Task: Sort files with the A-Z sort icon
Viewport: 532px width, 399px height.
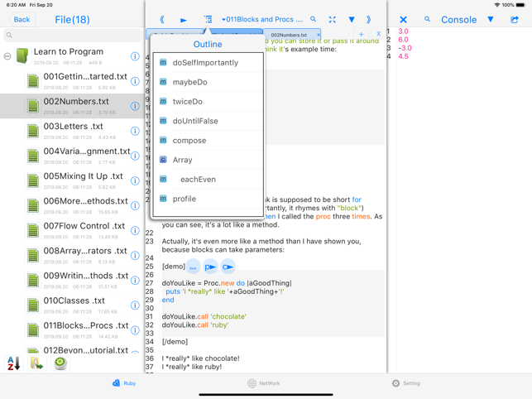Action: (13, 363)
